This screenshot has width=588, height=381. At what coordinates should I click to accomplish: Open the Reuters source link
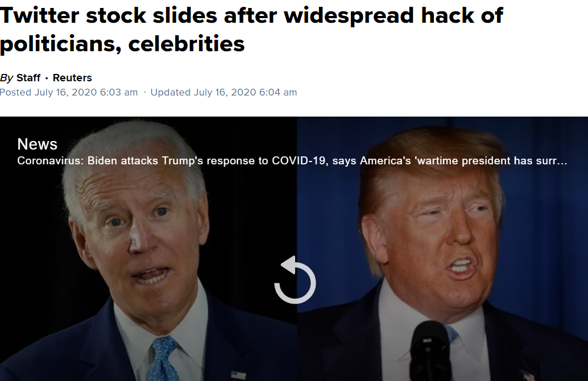72,78
